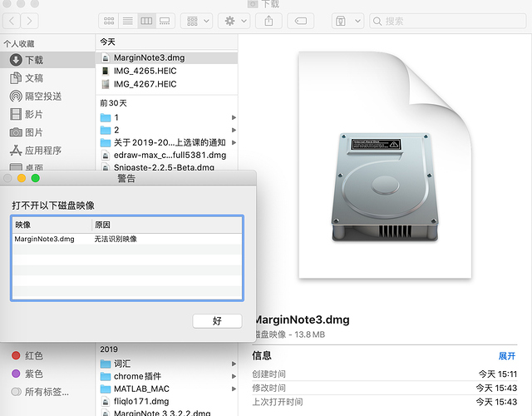
Task: Select folder 2 in the file list
Action: pyautogui.click(x=166, y=130)
